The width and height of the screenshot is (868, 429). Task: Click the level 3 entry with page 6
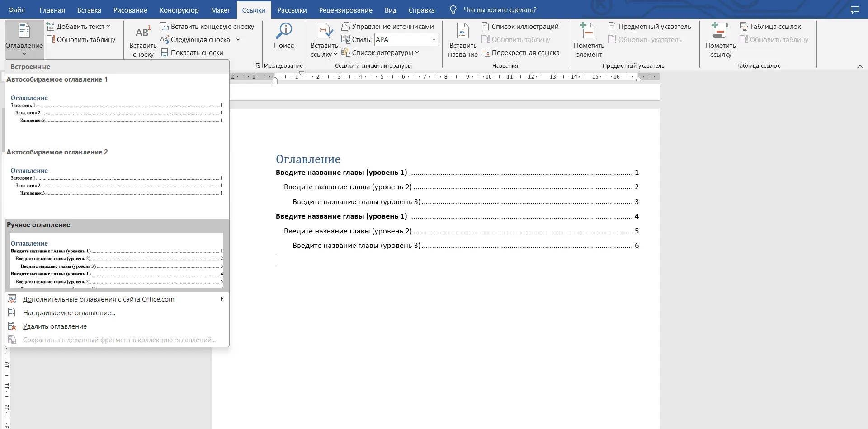466,246
